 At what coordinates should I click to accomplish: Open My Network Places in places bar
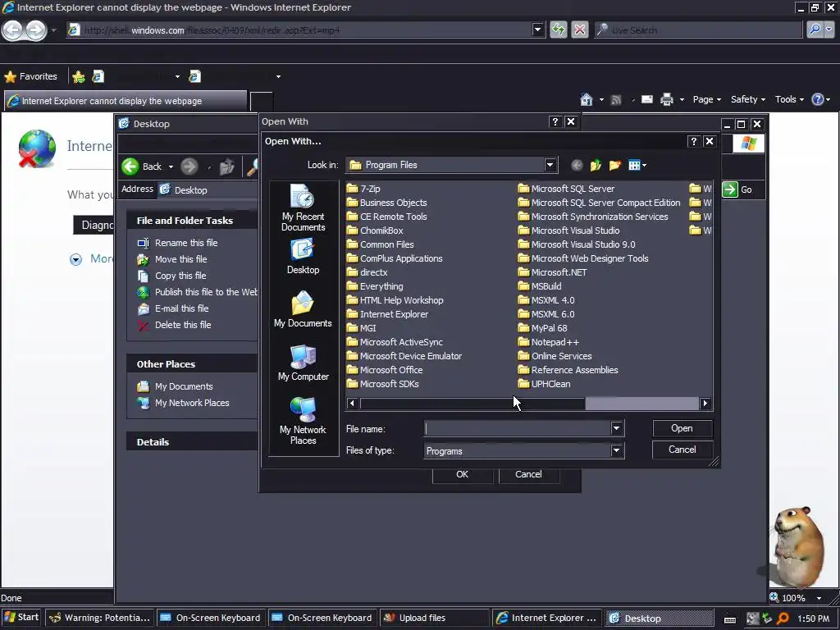coord(304,421)
